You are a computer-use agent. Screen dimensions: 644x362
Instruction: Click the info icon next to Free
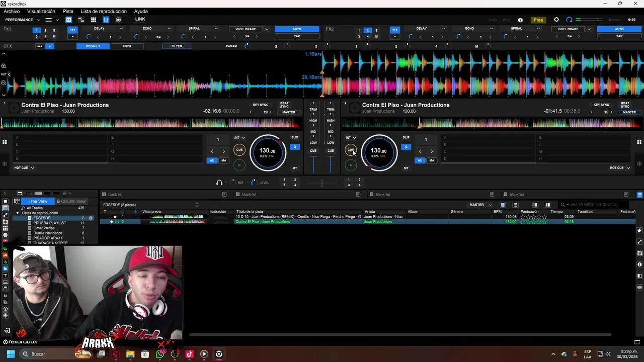(x=520, y=20)
